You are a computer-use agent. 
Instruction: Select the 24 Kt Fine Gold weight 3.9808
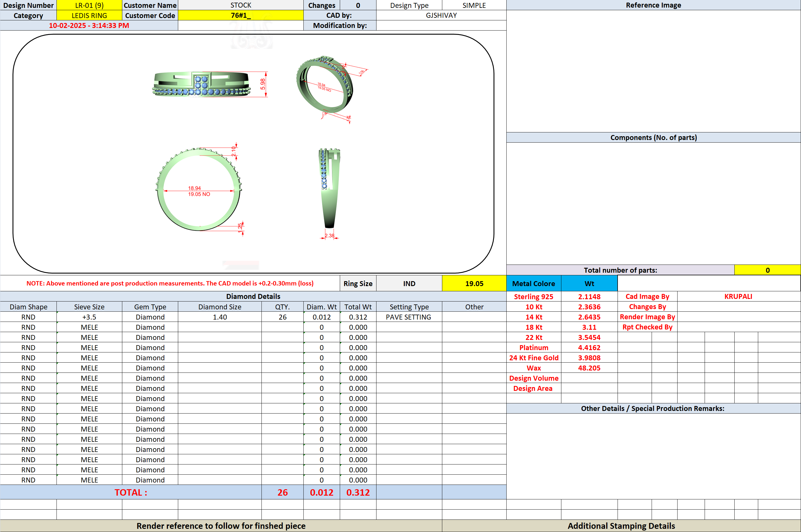[589, 358]
